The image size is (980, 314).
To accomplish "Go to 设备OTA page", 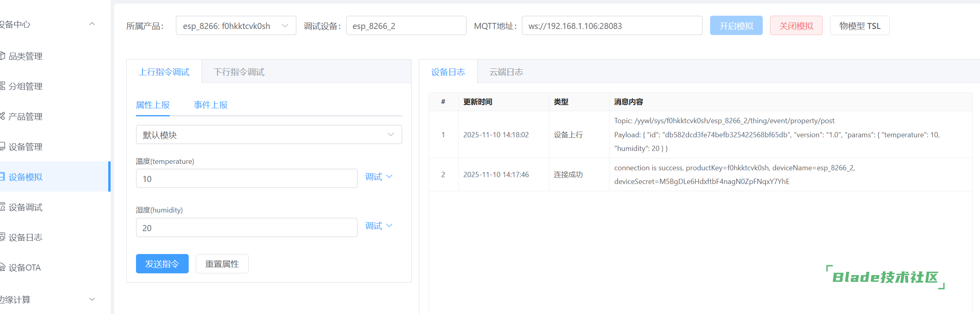I will pyautogui.click(x=25, y=268).
